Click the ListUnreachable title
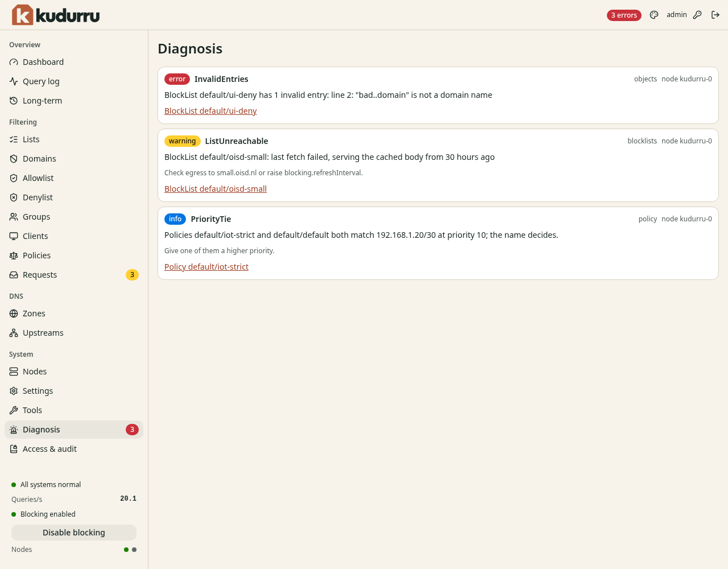Image resolution: width=728 pixels, height=569 pixels. point(237,141)
